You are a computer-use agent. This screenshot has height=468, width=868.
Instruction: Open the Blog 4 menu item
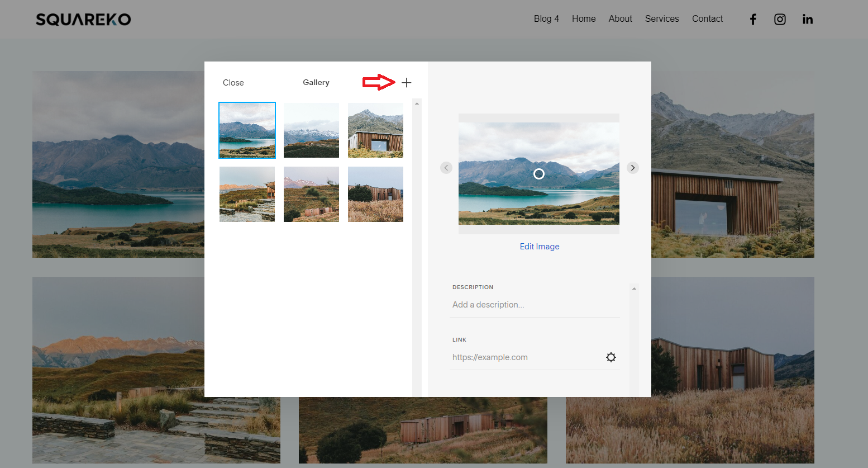pyautogui.click(x=546, y=18)
